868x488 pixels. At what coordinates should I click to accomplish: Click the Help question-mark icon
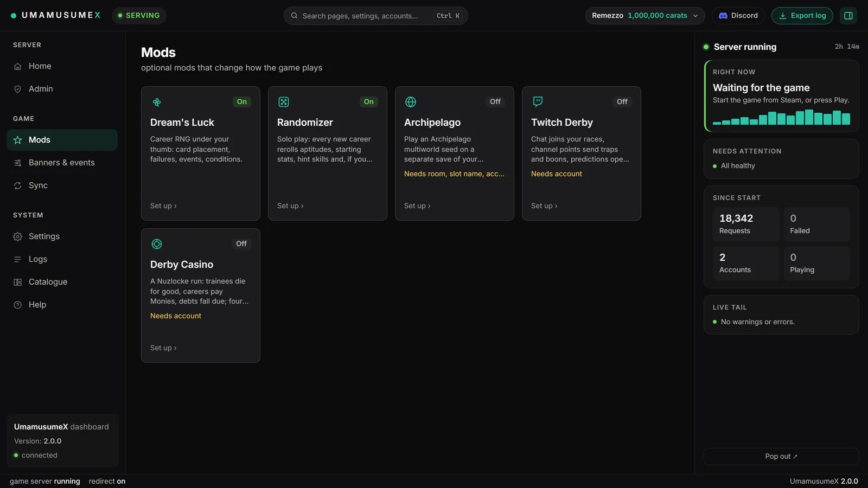pyautogui.click(x=17, y=305)
